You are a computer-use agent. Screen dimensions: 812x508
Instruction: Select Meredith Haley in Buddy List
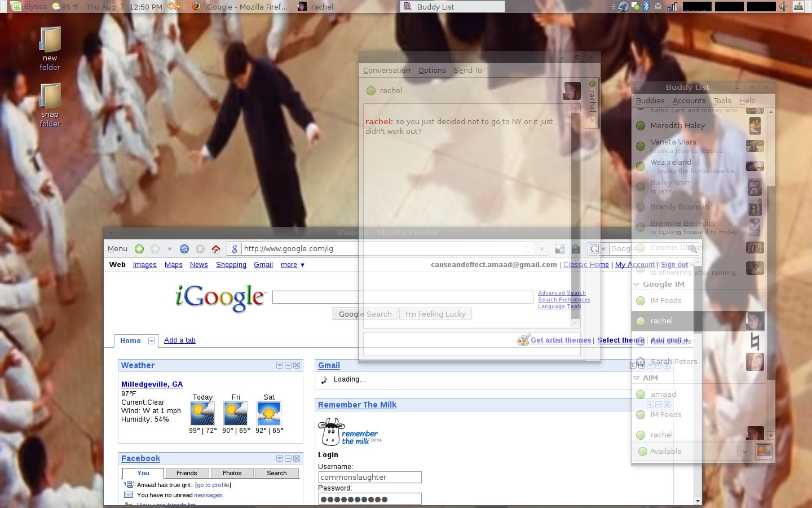[x=699, y=126]
